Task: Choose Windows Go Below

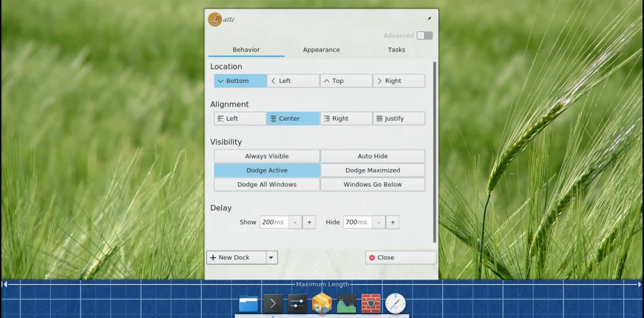Action: 372,185
